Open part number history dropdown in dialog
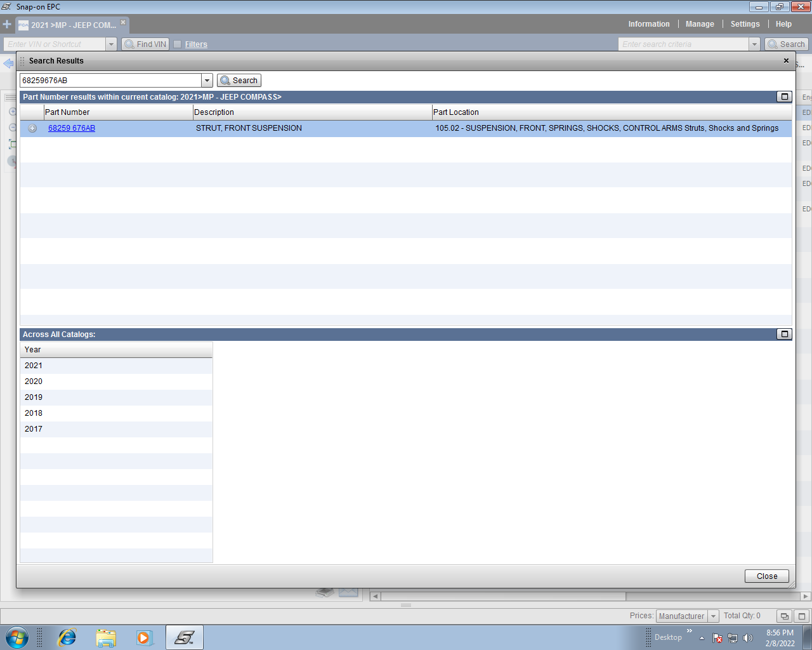 click(x=207, y=81)
